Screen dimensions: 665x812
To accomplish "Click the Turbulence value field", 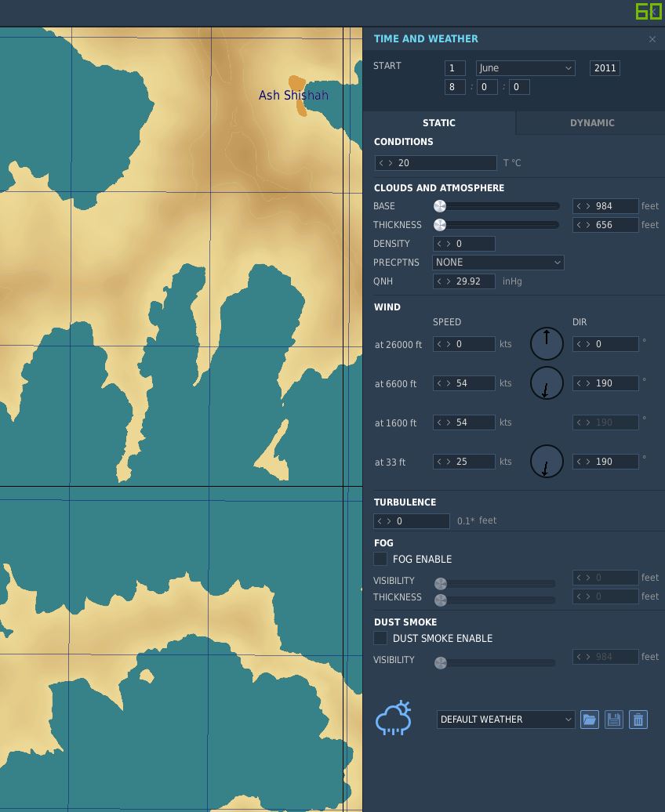I will pyautogui.click(x=411, y=521).
